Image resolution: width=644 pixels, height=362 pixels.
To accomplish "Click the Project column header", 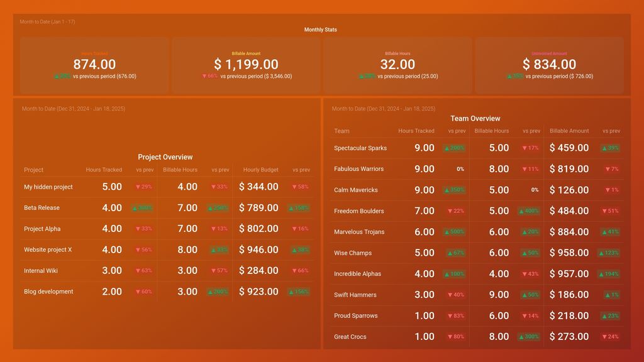I will [x=34, y=170].
